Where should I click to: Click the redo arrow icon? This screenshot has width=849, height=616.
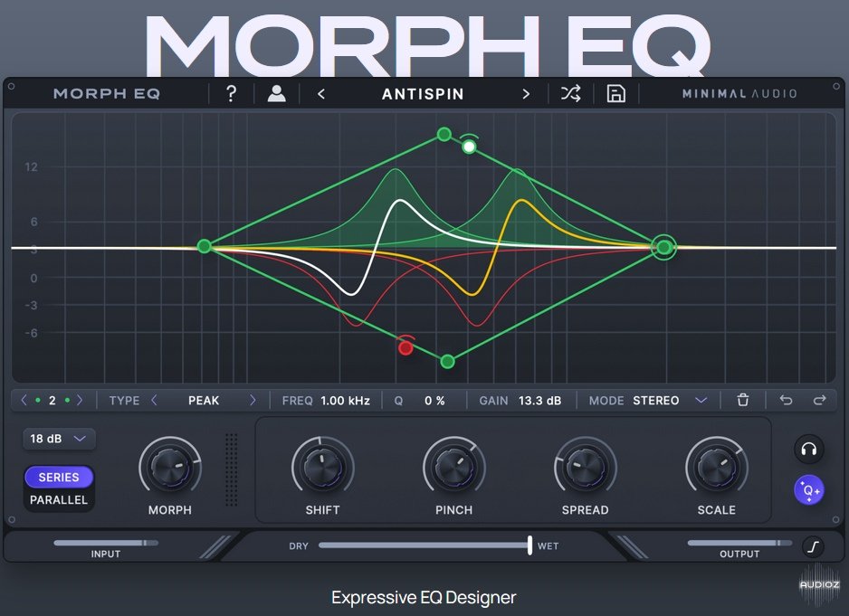pyautogui.click(x=820, y=401)
